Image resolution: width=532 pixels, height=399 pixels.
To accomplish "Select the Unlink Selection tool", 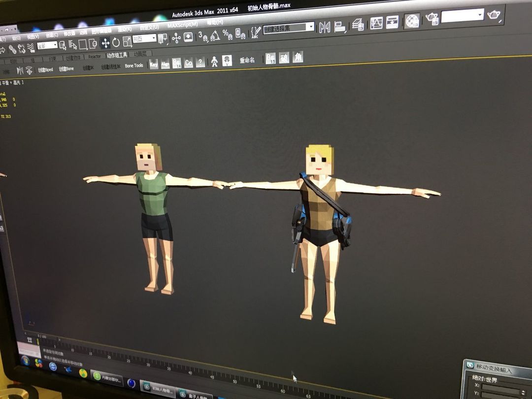I will click(x=21, y=48).
